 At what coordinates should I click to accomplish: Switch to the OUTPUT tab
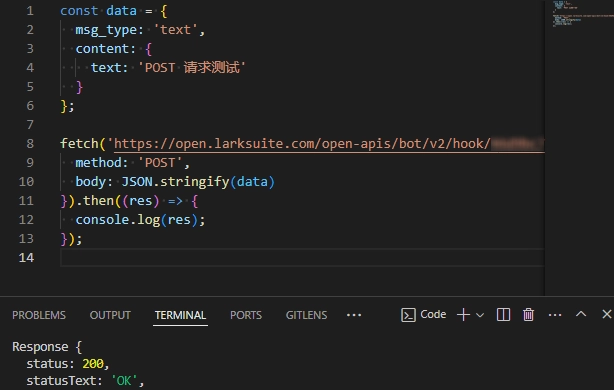[x=110, y=315]
